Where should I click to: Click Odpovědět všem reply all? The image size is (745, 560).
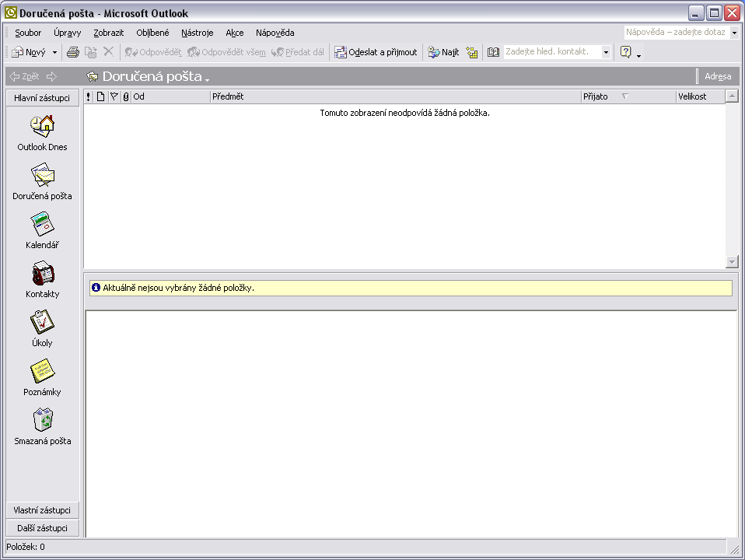226,52
